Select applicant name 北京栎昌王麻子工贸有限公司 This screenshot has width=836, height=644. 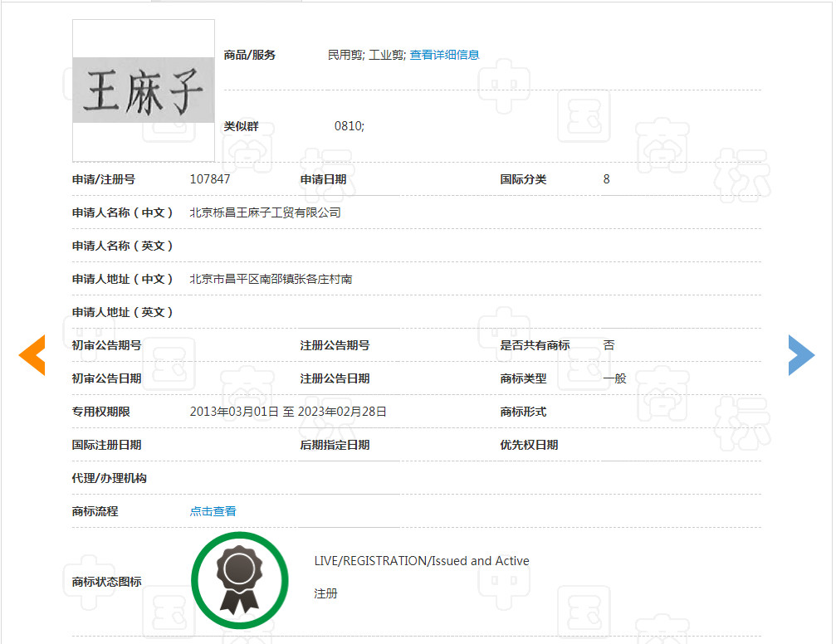(x=265, y=212)
